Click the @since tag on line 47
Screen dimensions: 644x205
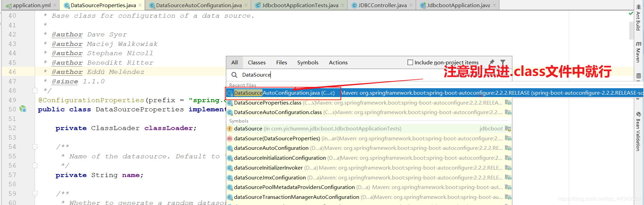(x=65, y=81)
